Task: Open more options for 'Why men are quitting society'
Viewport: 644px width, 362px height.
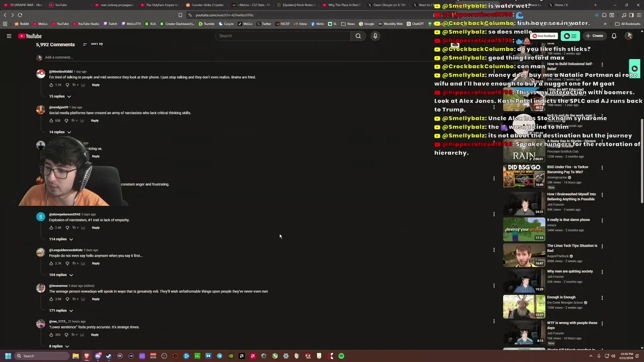Action: (602, 272)
